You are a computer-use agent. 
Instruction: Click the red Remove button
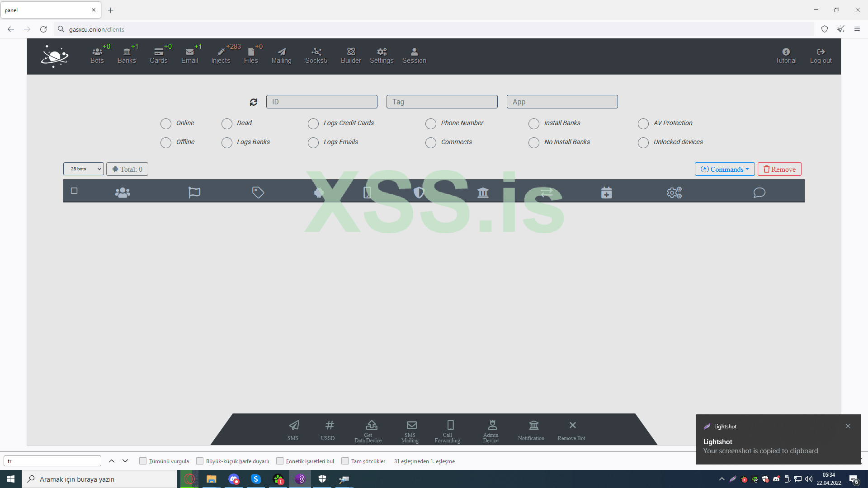[x=779, y=169]
